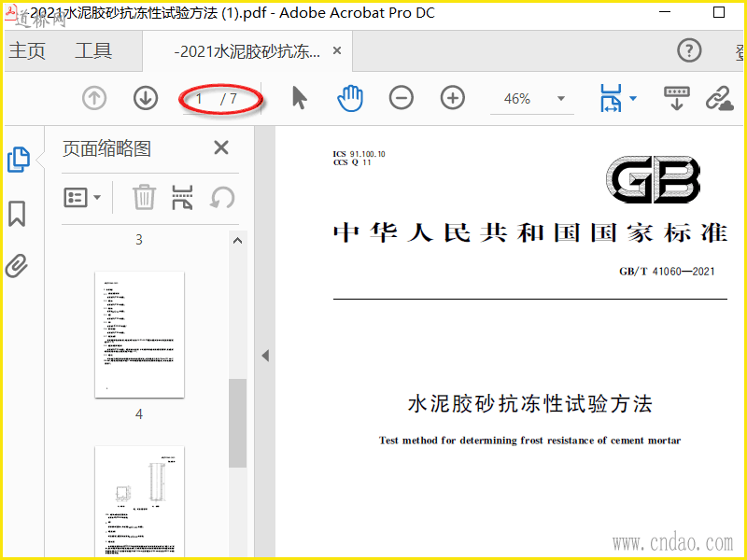Screen dimensions: 747x560
Task: Edit the current page number field
Action: pyautogui.click(x=199, y=99)
